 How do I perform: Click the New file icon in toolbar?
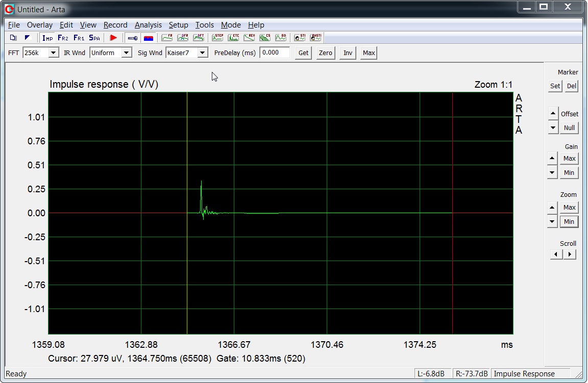[13, 38]
